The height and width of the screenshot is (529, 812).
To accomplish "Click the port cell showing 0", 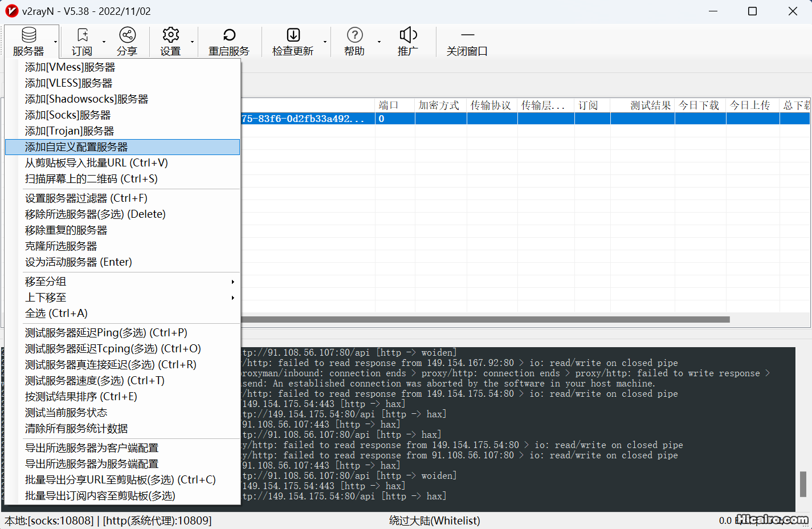I will [x=395, y=119].
